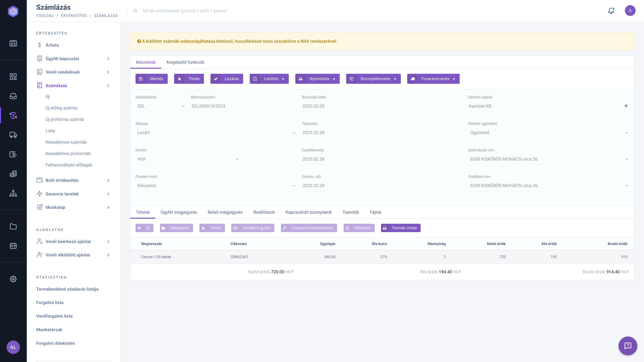The image size is (644, 362).
Task: Open the settings gear in sidebar
Action: click(x=13, y=279)
